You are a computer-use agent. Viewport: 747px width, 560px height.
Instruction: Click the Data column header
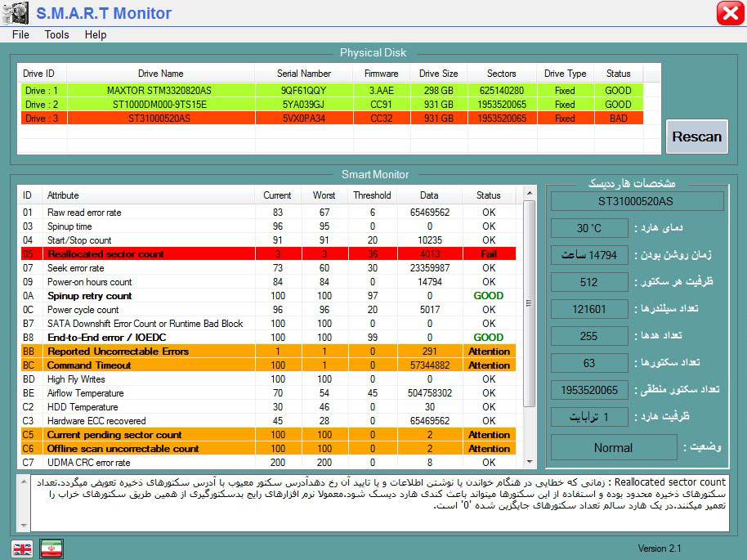point(429,195)
